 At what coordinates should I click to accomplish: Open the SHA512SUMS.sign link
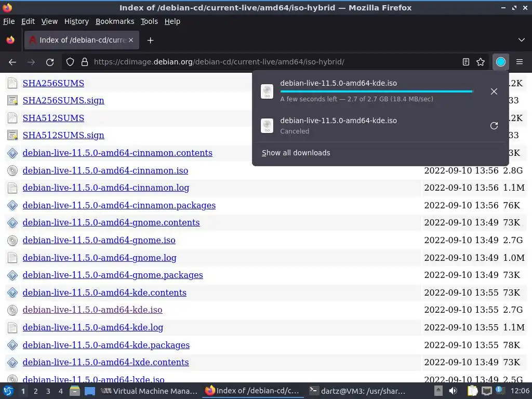63,136
